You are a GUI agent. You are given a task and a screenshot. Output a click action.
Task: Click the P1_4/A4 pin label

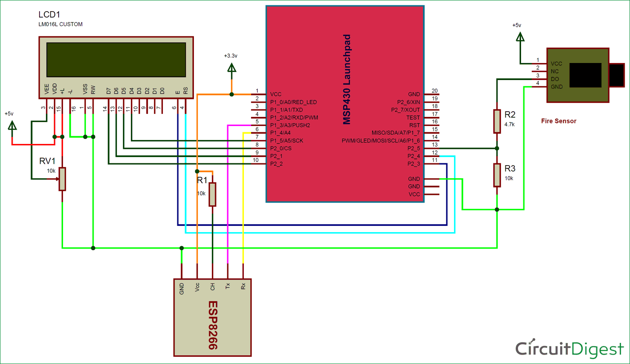[x=280, y=133]
